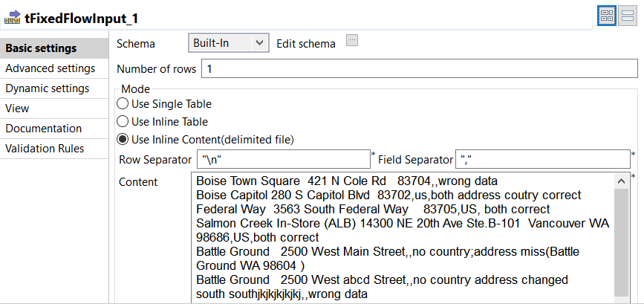Show the Documentation tab

pos(43,129)
